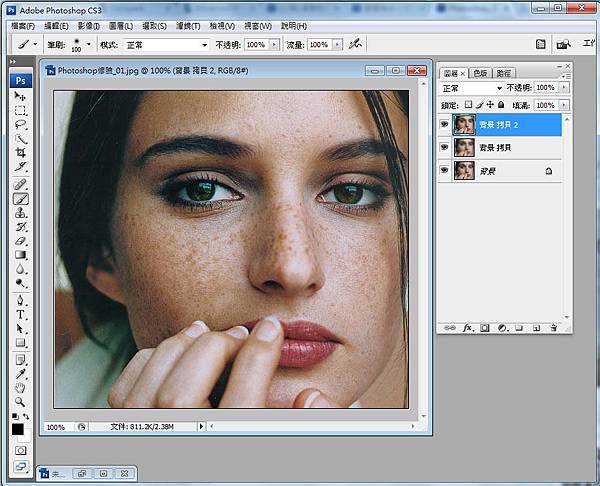600x486 pixels.
Task: Enable the airbrush option in options bar
Action: 352,45
